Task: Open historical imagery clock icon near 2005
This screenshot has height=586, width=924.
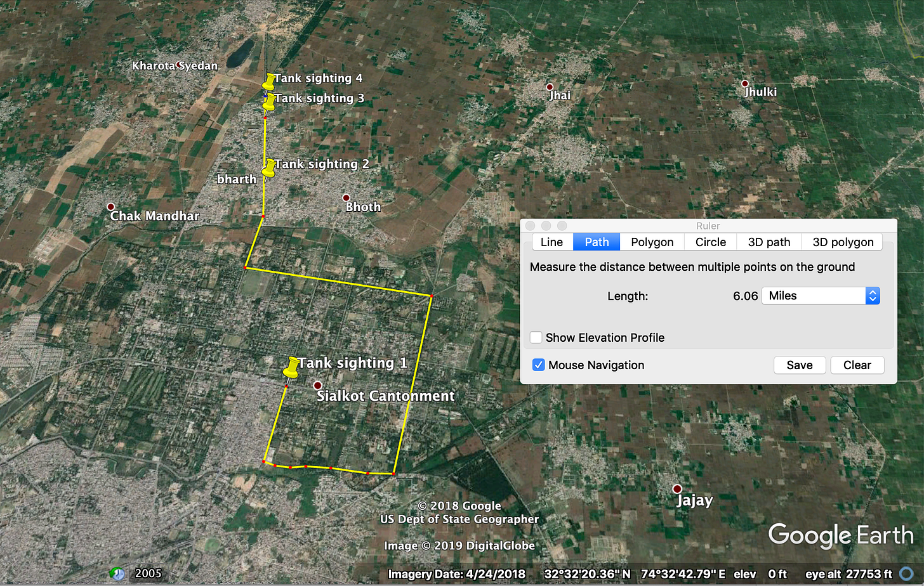Action: 117,573
